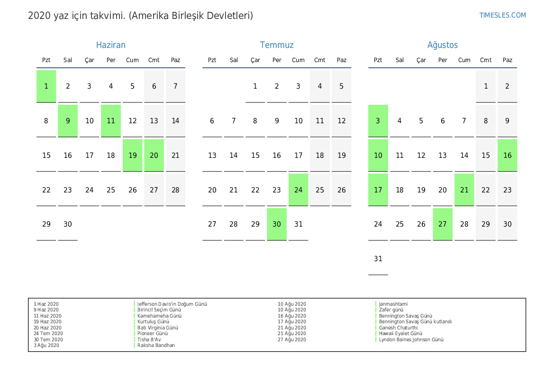Click Jefferson Davis'in Doğum Günü legend entry
Screen dimensions: 554x392
point(172,304)
